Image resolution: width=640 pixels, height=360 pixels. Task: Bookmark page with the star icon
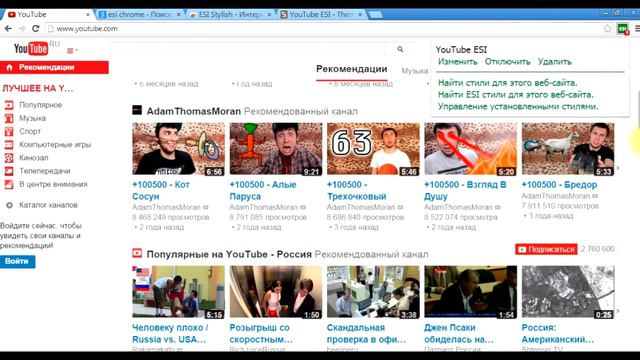pos(607,29)
